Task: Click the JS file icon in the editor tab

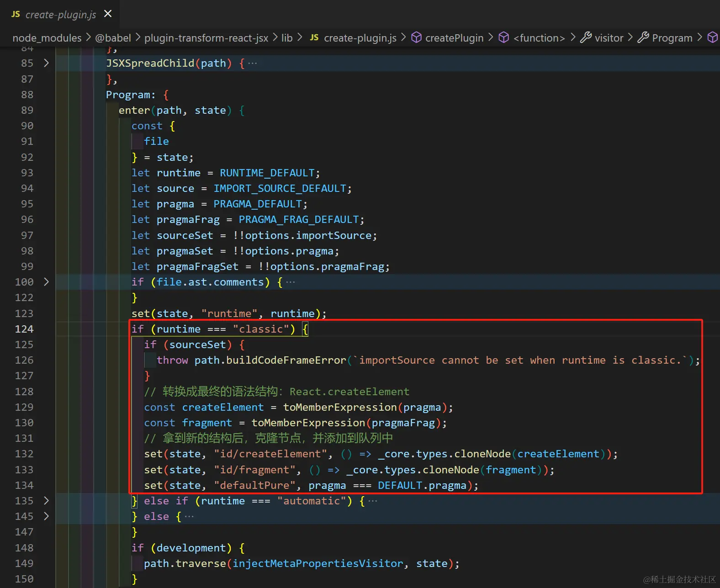Action: point(16,14)
